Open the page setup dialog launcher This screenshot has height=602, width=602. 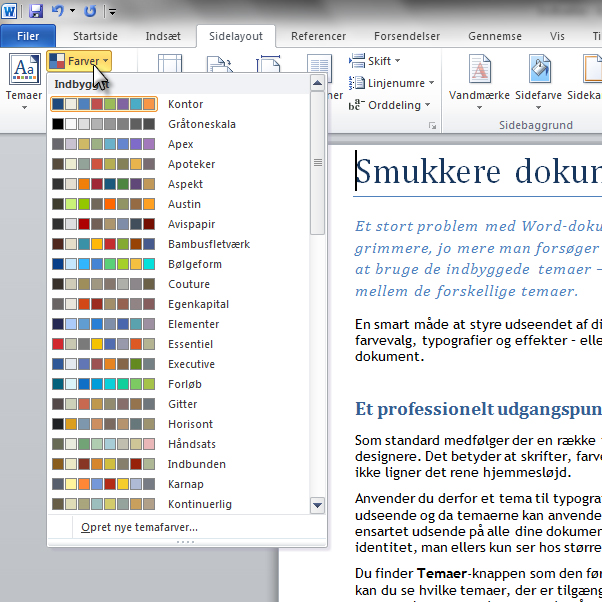coord(433,126)
